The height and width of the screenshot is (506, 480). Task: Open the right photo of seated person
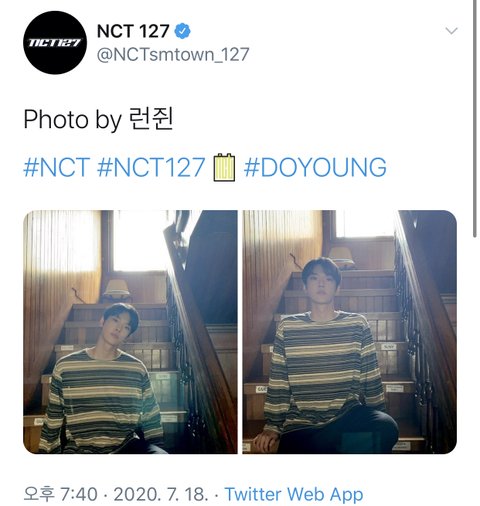(x=349, y=332)
